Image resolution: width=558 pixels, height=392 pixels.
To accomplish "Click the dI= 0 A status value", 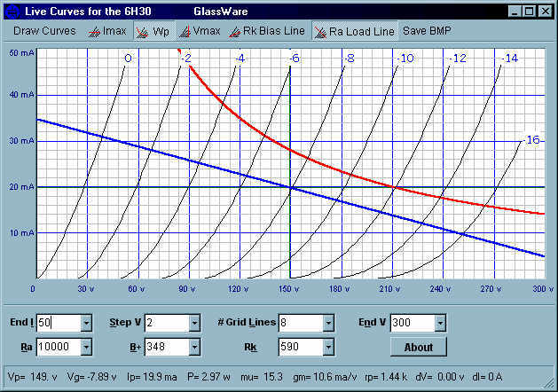I will click(x=487, y=377).
